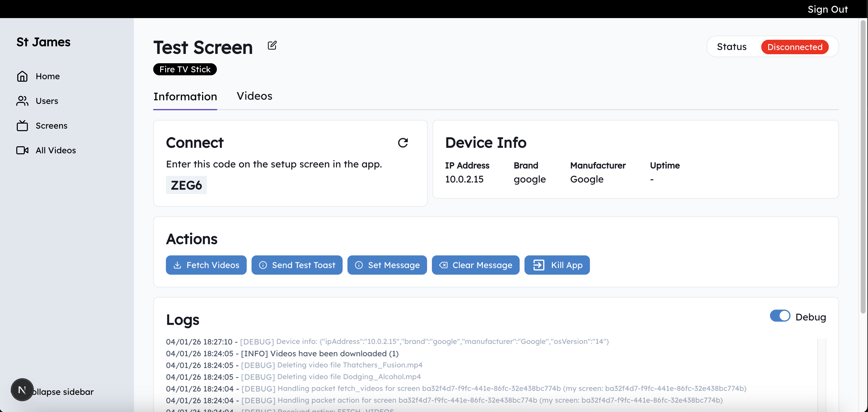Screen dimensions: 868x412
Task: Refresh the Connect code with the reload icon
Action: click(403, 143)
